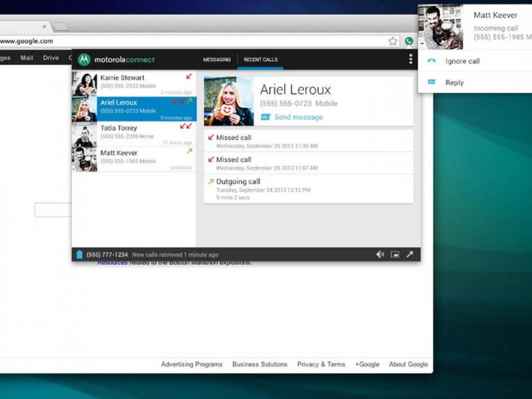Reply to Matt Keever's incoming call
This screenshot has height=399, width=532.
[x=454, y=82]
